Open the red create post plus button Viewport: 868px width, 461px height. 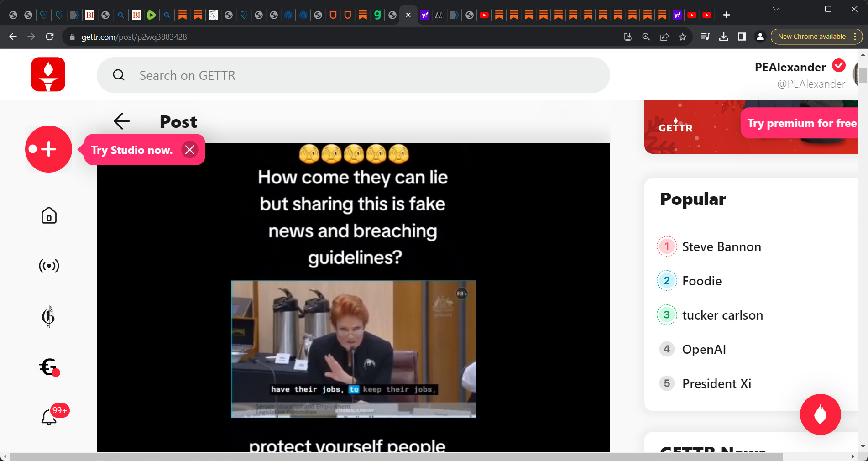pyautogui.click(x=48, y=149)
